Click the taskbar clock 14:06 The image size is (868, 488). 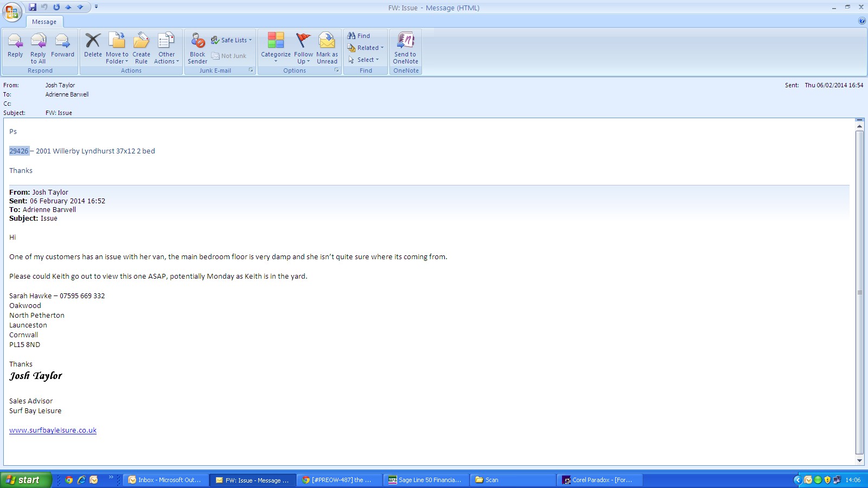coord(853,480)
